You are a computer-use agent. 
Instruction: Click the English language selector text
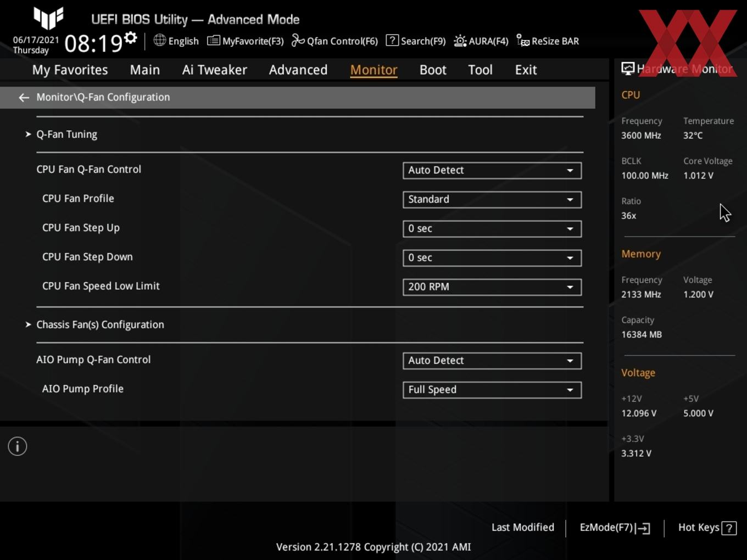(x=183, y=41)
